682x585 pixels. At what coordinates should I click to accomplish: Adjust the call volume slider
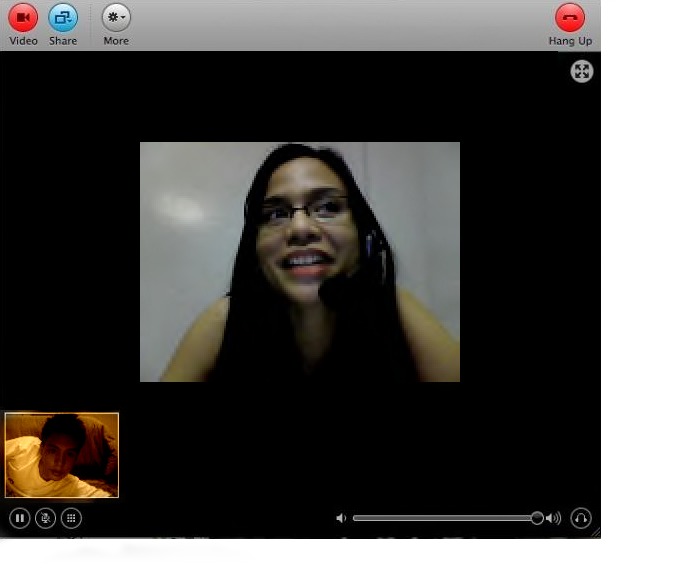448,518
